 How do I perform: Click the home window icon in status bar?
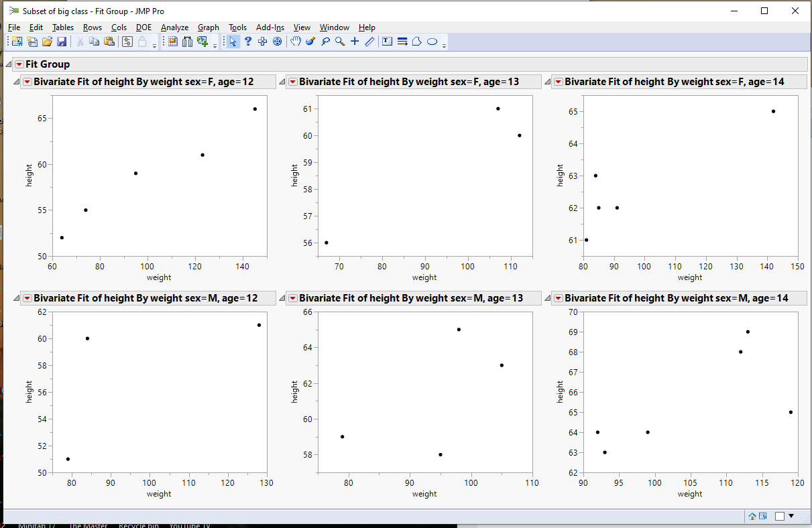click(752, 516)
